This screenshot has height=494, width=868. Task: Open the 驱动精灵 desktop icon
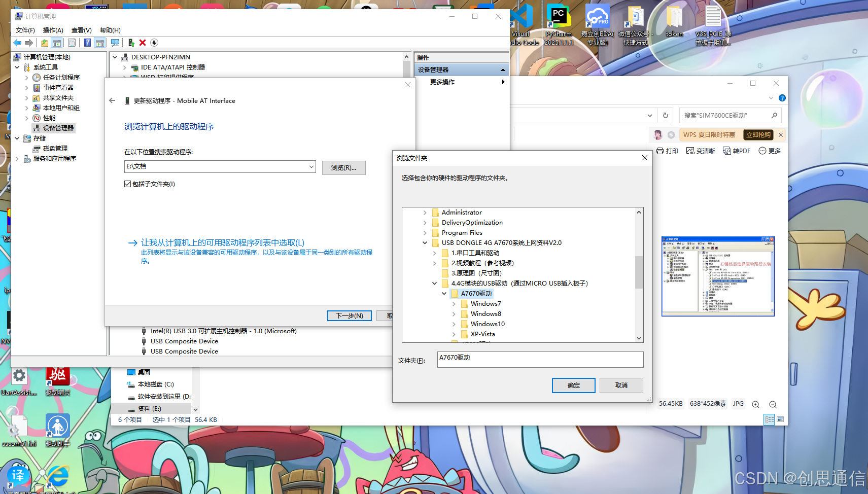58,381
